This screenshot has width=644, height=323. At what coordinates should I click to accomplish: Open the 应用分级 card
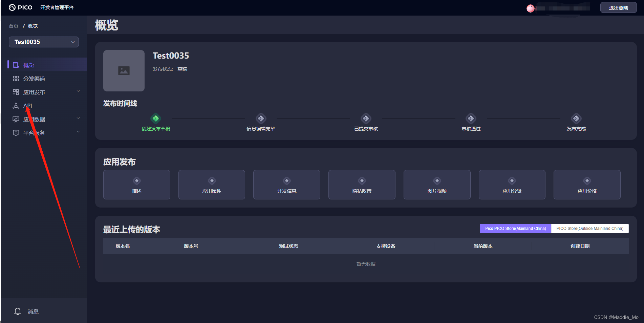coord(512,185)
